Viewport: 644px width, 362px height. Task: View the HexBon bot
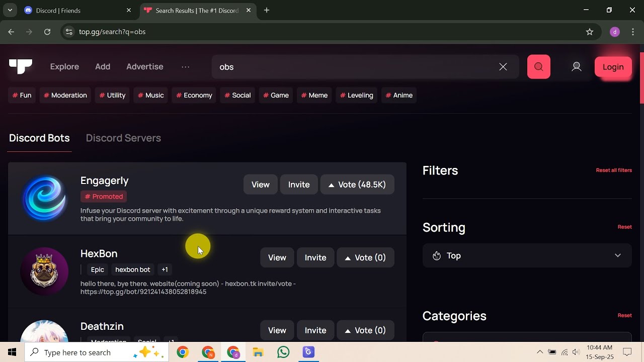pyautogui.click(x=277, y=257)
